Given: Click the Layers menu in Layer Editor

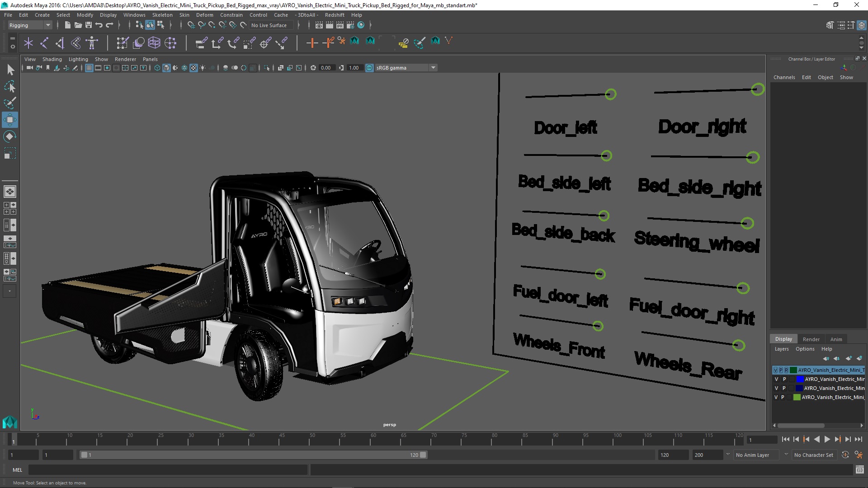Looking at the screenshot, I should [781, 349].
